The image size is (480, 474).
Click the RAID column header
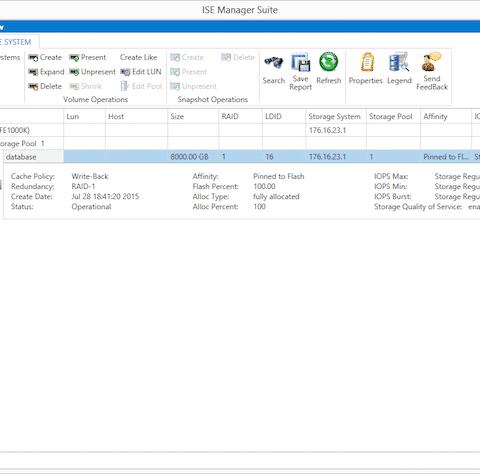(240, 116)
